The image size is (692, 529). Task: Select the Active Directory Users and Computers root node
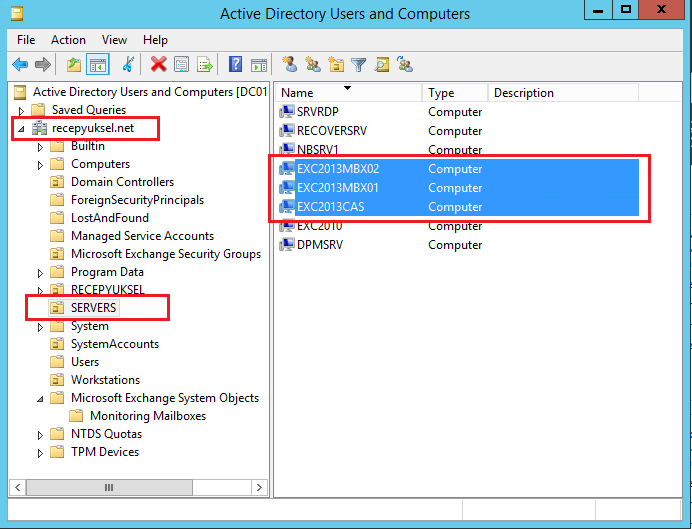coord(150,92)
